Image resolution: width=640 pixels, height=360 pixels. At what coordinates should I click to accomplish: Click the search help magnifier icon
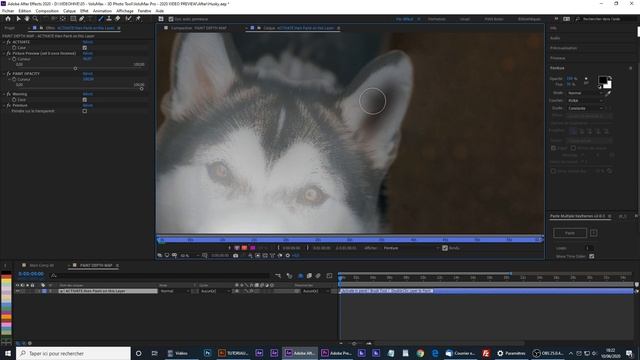click(x=578, y=19)
